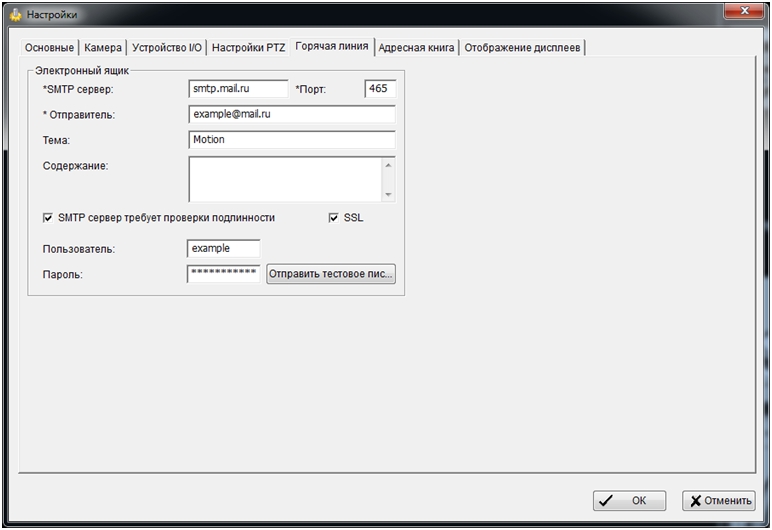Toggle the SSL checkbox
The width and height of the screenshot is (772, 530).
(x=334, y=217)
